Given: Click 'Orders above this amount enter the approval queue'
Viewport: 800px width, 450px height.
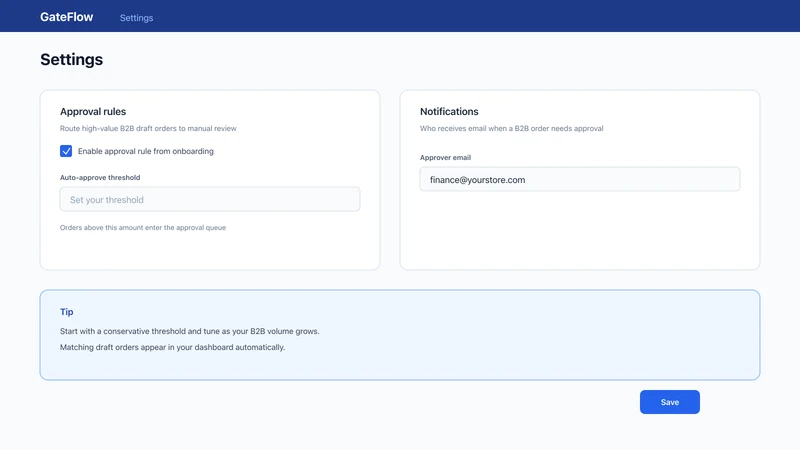Looking at the screenshot, I should [143, 228].
